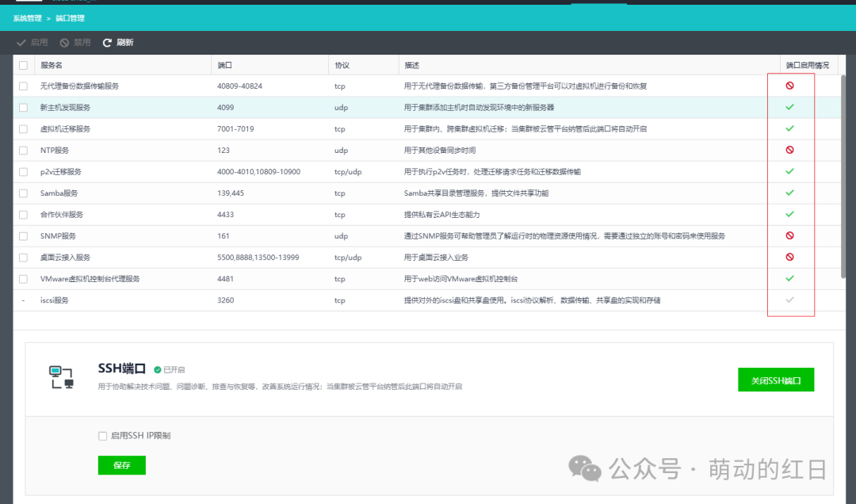Click the SSH端口 network computers icon
Image resolution: width=856 pixels, height=504 pixels.
61,377
